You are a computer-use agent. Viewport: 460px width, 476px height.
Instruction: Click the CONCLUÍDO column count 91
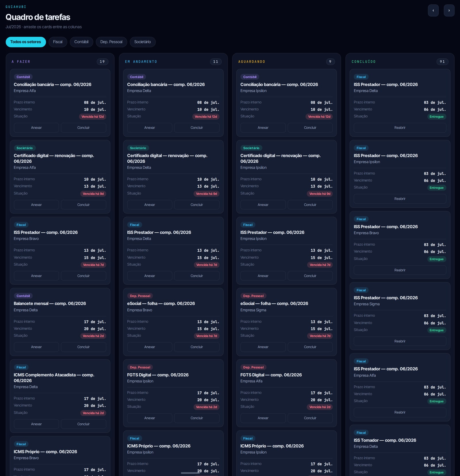(x=442, y=62)
